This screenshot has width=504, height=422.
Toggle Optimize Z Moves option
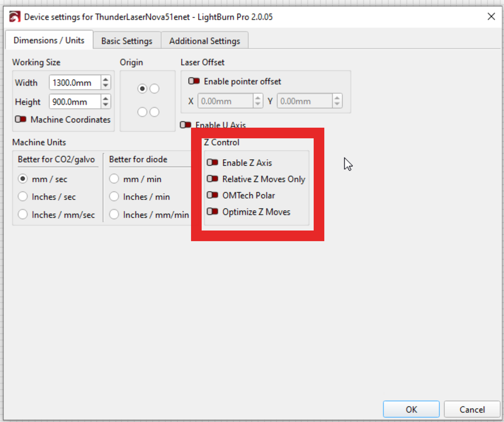(x=212, y=212)
